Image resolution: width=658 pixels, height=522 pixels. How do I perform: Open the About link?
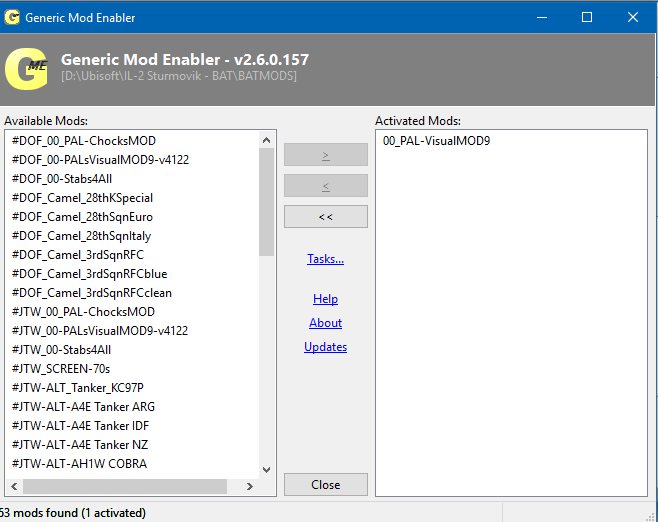coord(325,323)
